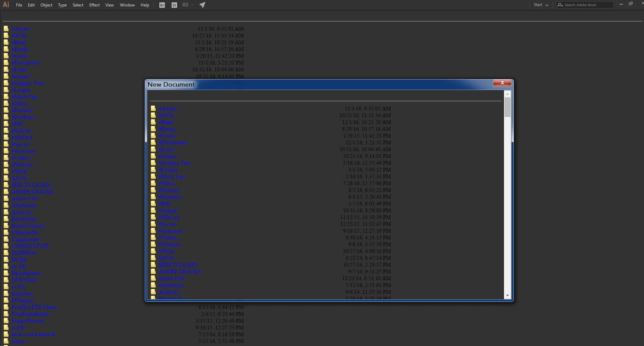The width and height of the screenshot is (644, 346).
Task: Open #Graphic Tees link in New Document dialog
Action: [x=175, y=163]
